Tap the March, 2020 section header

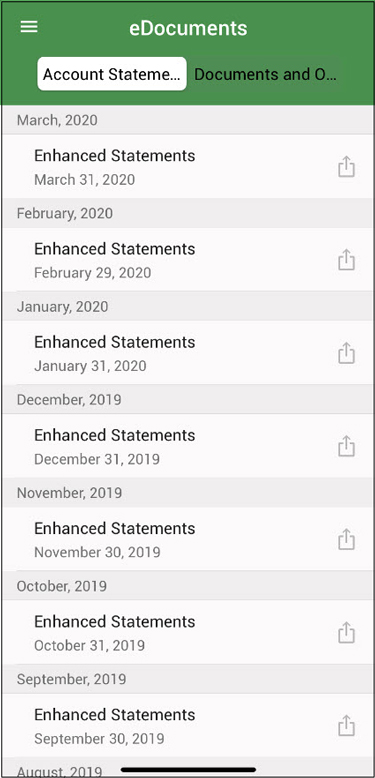(x=188, y=120)
